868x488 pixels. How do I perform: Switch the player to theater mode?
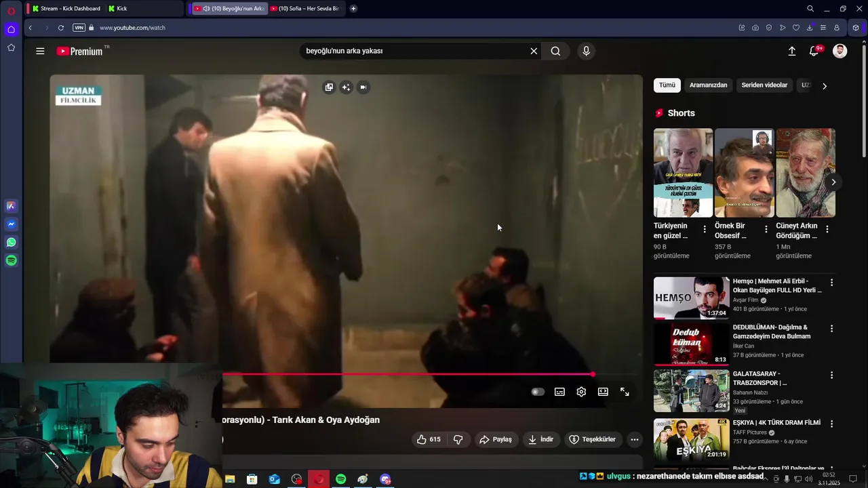[603, 392]
